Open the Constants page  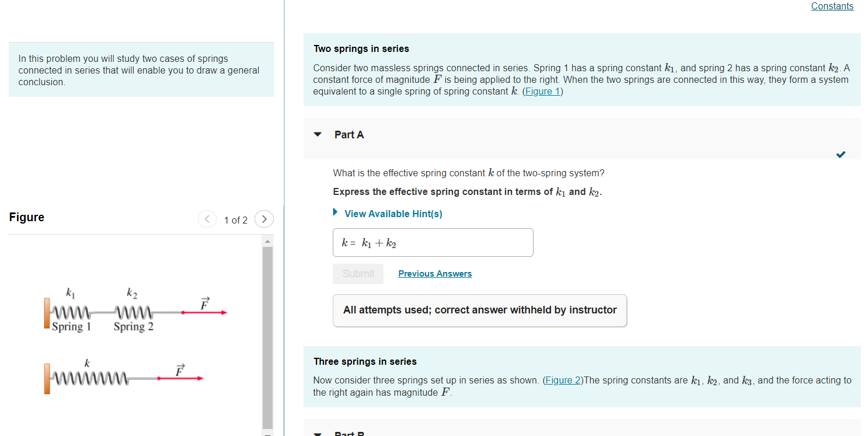832,6
